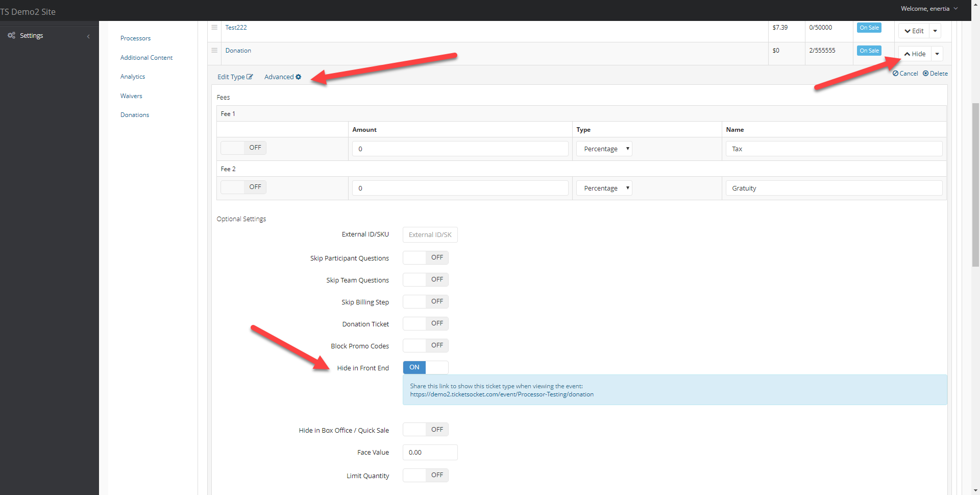Click Hide button for Donation ticket
Image resolution: width=980 pixels, height=495 pixels.
click(915, 54)
